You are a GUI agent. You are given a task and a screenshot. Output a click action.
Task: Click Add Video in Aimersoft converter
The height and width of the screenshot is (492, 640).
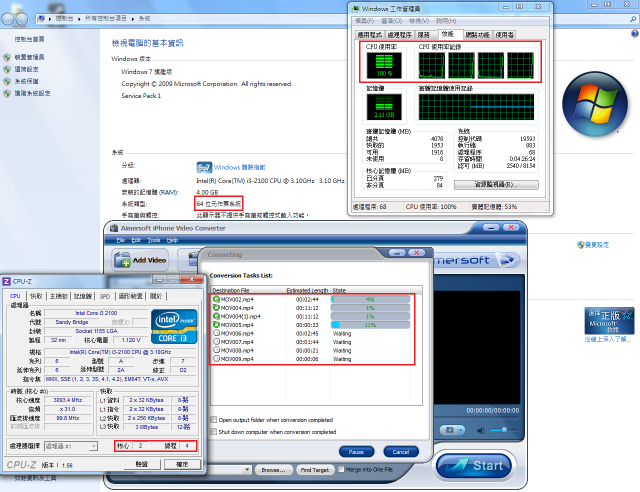click(140, 260)
